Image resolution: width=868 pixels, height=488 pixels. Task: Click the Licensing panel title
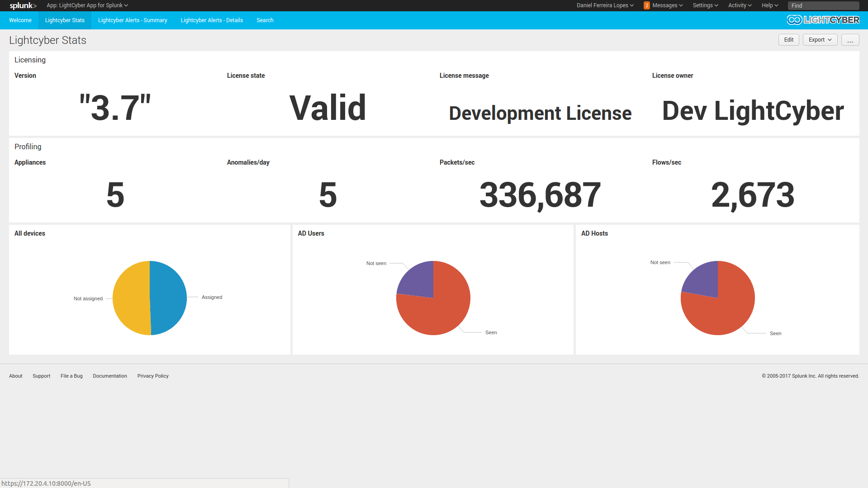tap(30, 60)
